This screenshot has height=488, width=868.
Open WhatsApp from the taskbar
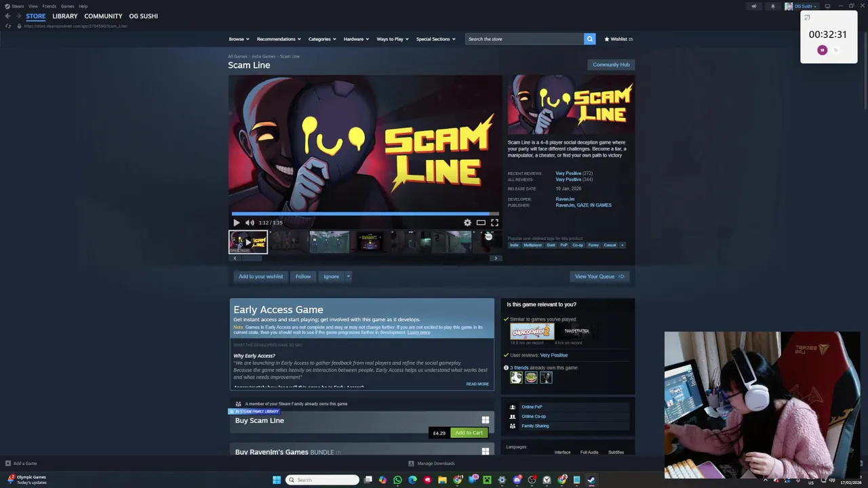tap(397, 480)
